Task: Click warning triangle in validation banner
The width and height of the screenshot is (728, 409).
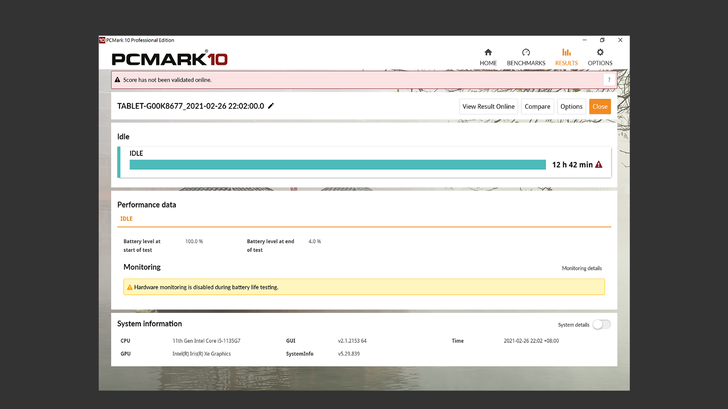Action: click(118, 80)
